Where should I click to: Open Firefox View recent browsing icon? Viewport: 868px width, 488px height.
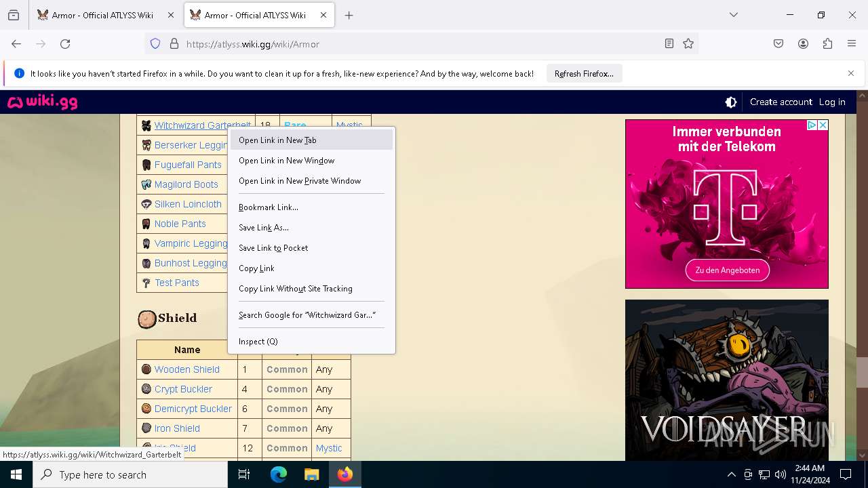click(14, 15)
